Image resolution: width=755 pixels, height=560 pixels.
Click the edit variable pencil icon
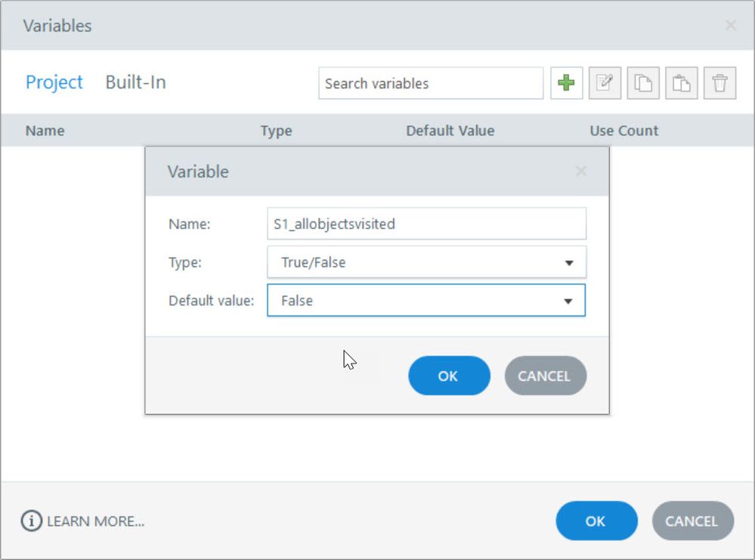(605, 83)
